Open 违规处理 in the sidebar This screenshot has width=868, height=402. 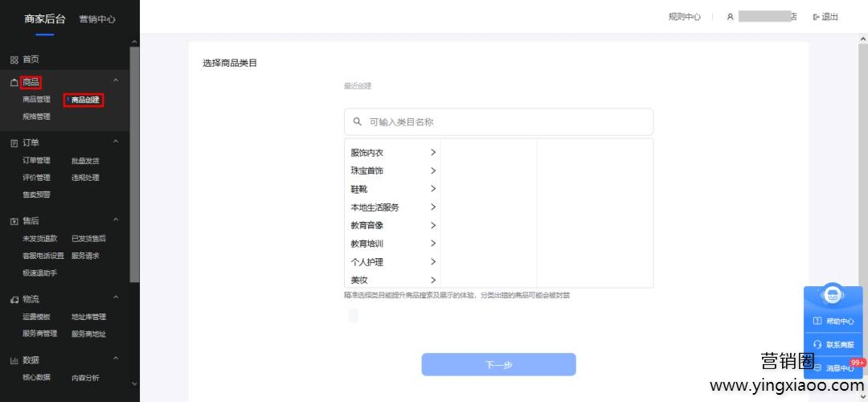(85, 178)
